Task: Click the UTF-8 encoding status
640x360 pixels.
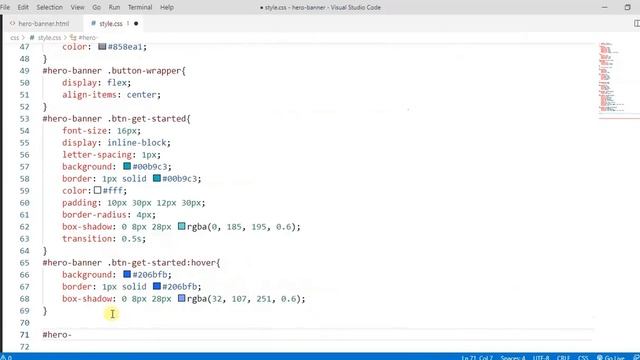Action: pyautogui.click(x=540, y=358)
